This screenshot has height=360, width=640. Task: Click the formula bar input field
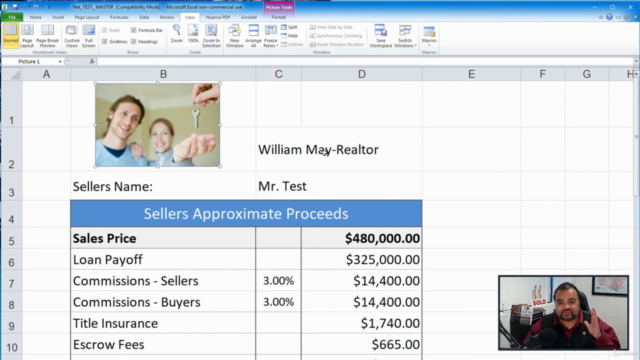[x=365, y=61]
